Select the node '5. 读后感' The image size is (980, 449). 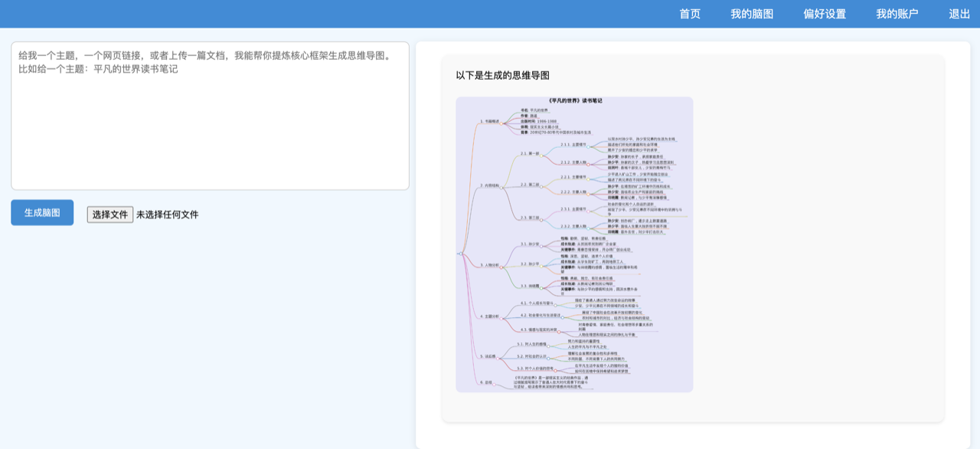488,357
